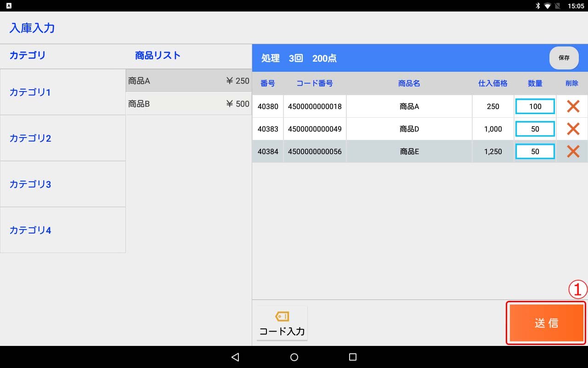Click 商品A name in the table
The height and width of the screenshot is (368, 588).
point(409,106)
